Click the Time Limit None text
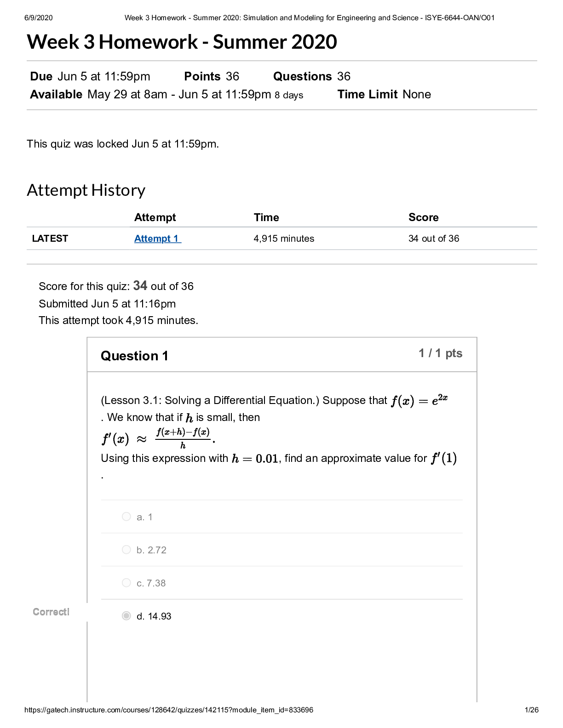 tap(384, 94)
